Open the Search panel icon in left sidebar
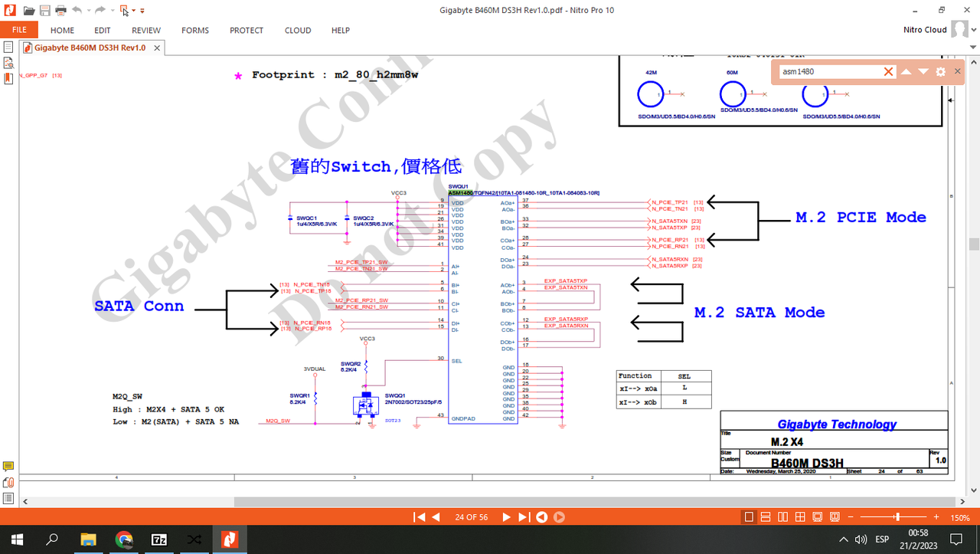This screenshot has width=980, height=554. pos(8,63)
